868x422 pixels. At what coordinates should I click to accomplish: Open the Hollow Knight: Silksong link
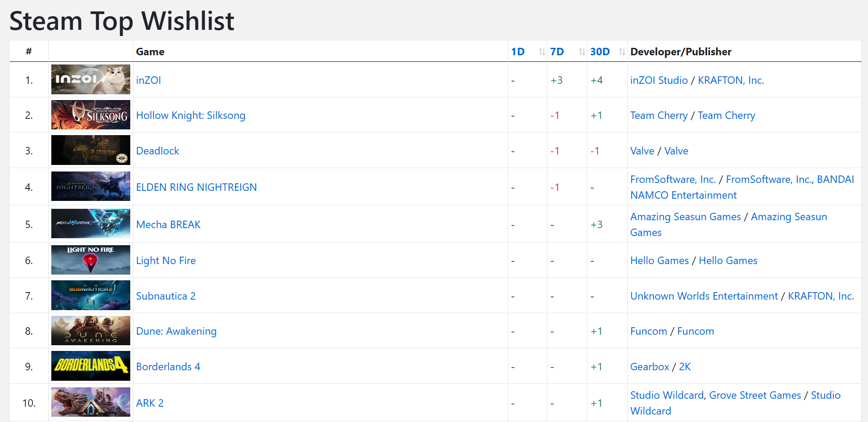[x=190, y=115]
